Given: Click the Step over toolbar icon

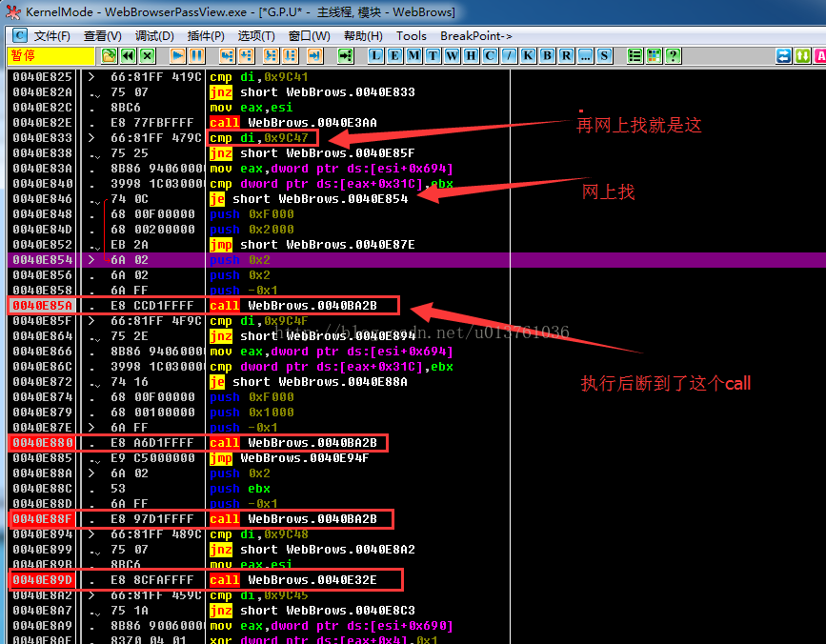Looking at the screenshot, I should 247,56.
